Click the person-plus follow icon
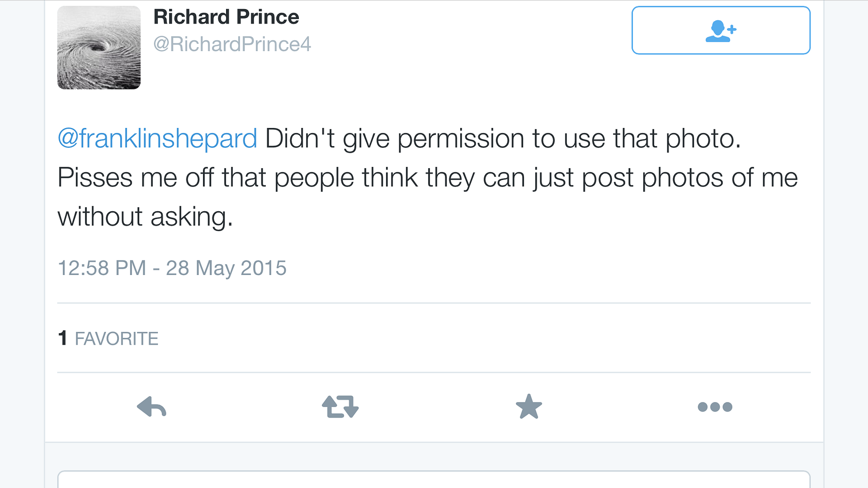Viewport: 868px width, 488px height. coord(721,31)
